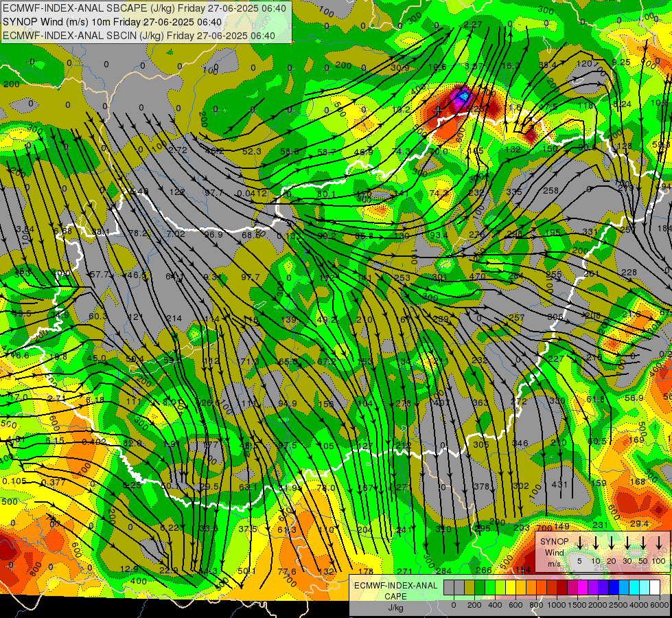Click the map value 497

point(442,402)
